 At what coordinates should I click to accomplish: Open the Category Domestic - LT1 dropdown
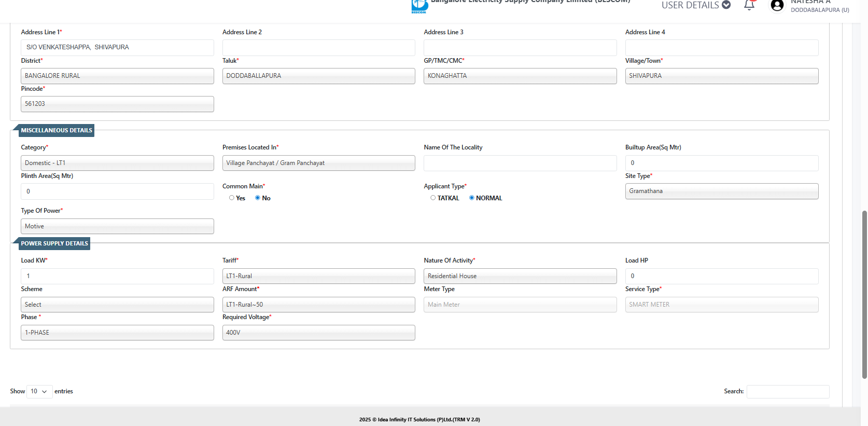[x=117, y=163]
